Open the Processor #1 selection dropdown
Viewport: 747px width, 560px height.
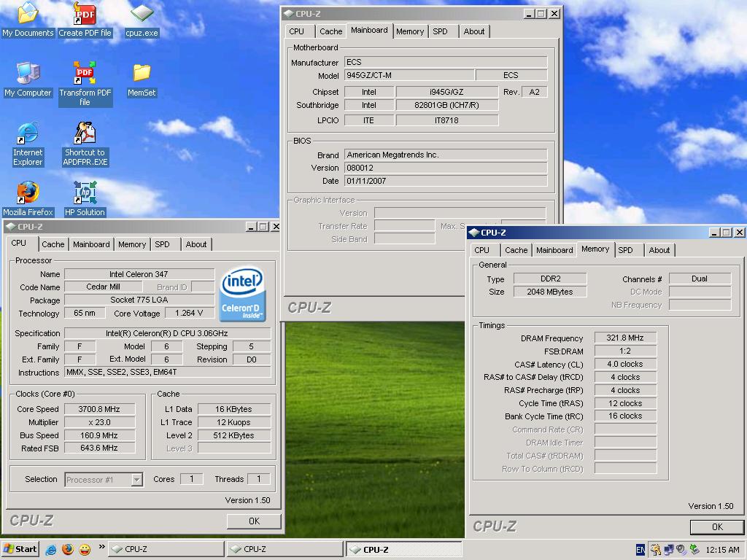coord(136,480)
